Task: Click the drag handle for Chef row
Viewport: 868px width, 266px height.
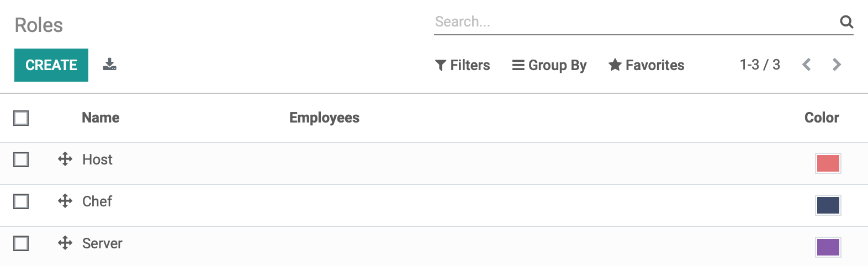Action: click(x=65, y=201)
